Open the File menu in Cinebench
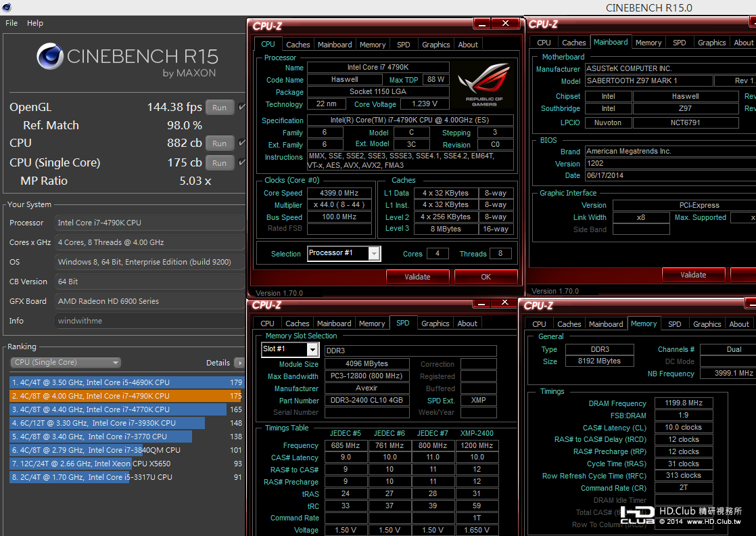This screenshot has height=536, width=756. (x=11, y=23)
